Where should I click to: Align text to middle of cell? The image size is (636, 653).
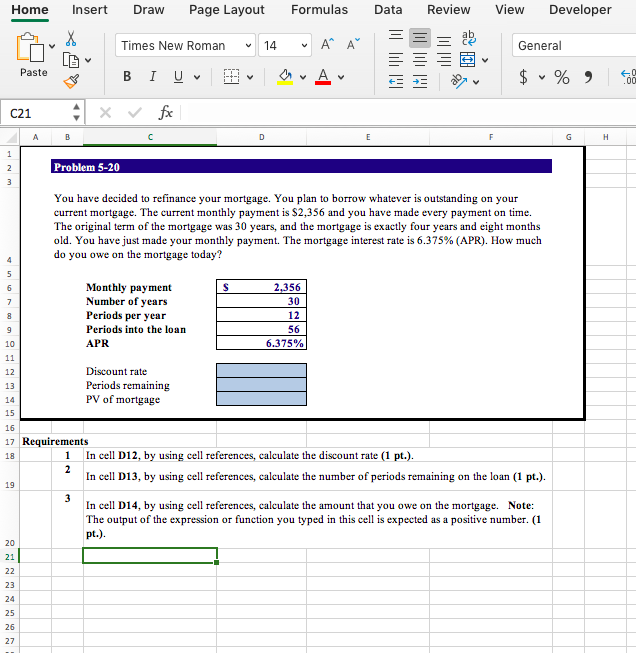click(420, 38)
